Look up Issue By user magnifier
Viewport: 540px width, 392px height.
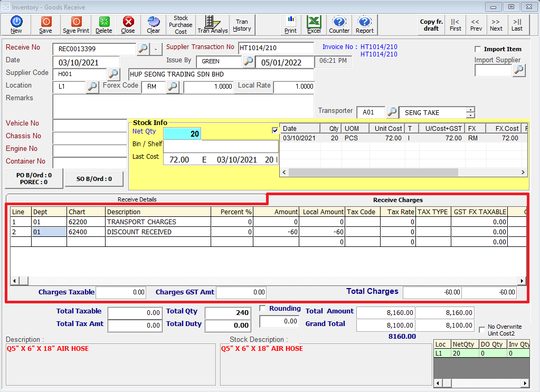[x=248, y=62]
